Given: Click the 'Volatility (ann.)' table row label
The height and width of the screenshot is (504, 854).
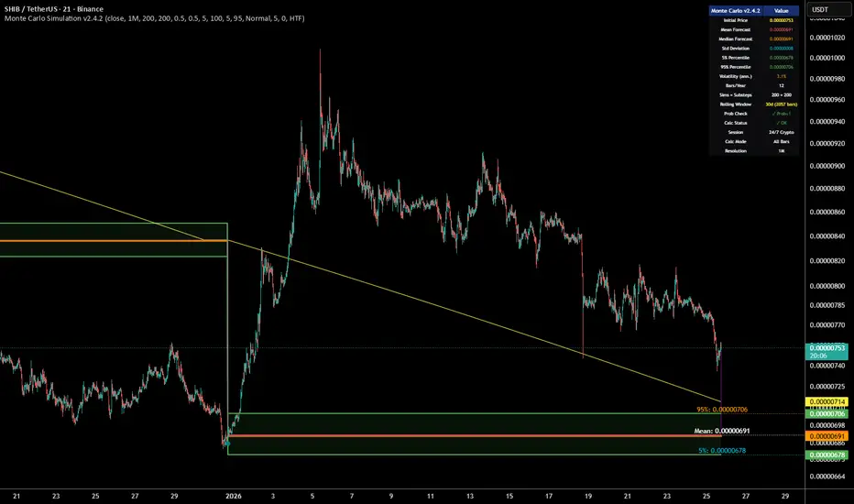Looking at the screenshot, I should tap(735, 76).
